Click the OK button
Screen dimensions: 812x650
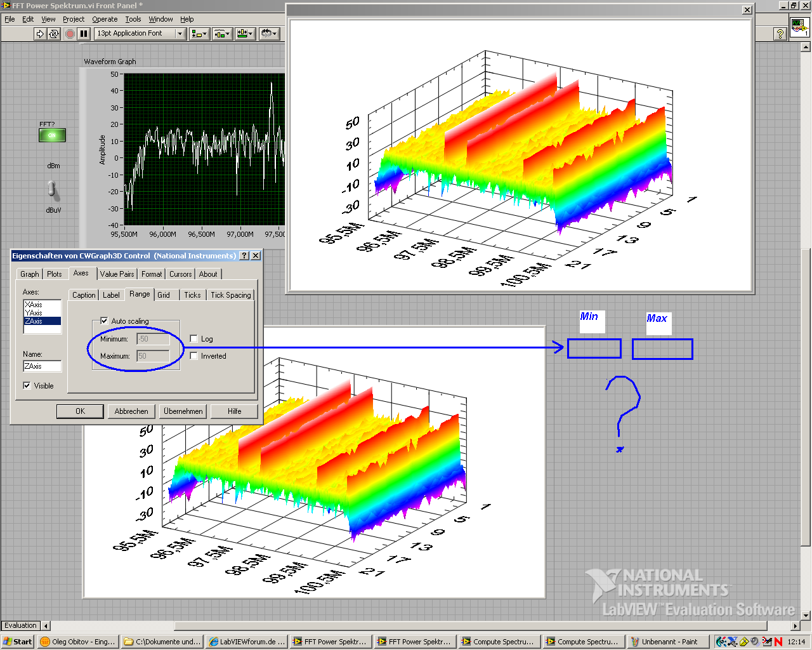(x=80, y=411)
